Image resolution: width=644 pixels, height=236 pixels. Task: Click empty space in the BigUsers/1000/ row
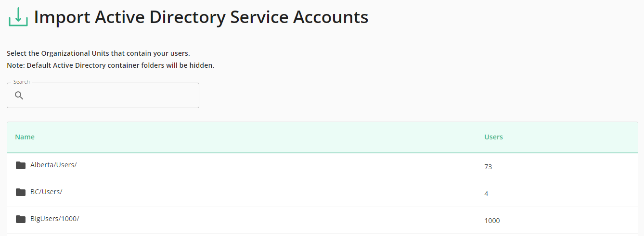click(279, 221)
